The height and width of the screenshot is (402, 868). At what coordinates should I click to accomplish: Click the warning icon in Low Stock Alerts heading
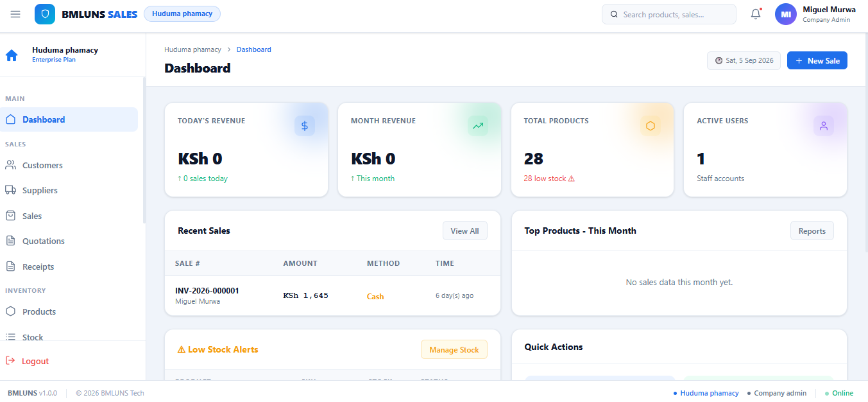coord(182,349)
